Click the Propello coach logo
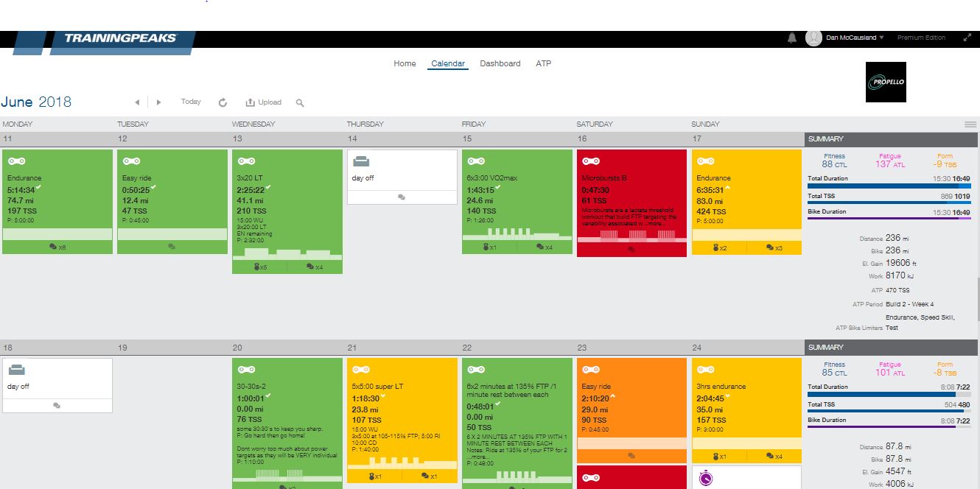980x489 pixels. coord(885,82)
